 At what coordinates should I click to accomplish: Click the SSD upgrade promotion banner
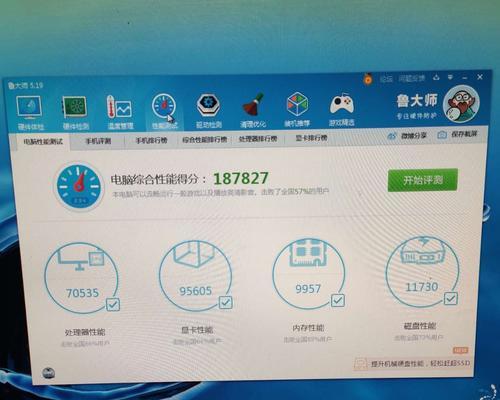[412, 363]
